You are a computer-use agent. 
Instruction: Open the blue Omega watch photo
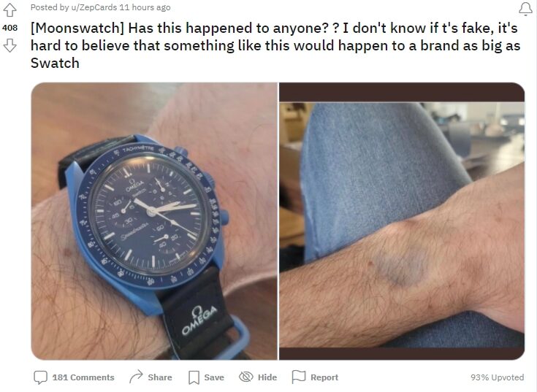click(154, 221)
